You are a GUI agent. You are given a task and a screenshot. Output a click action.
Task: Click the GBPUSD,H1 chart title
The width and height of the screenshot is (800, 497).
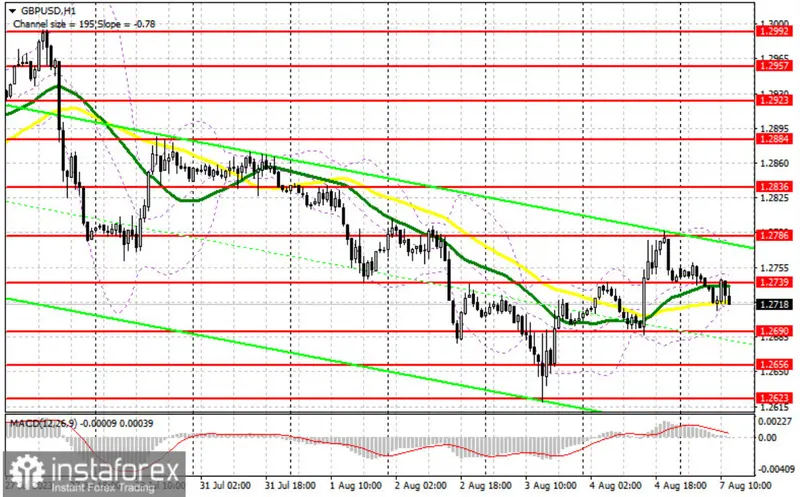click(x=47, y=11)
